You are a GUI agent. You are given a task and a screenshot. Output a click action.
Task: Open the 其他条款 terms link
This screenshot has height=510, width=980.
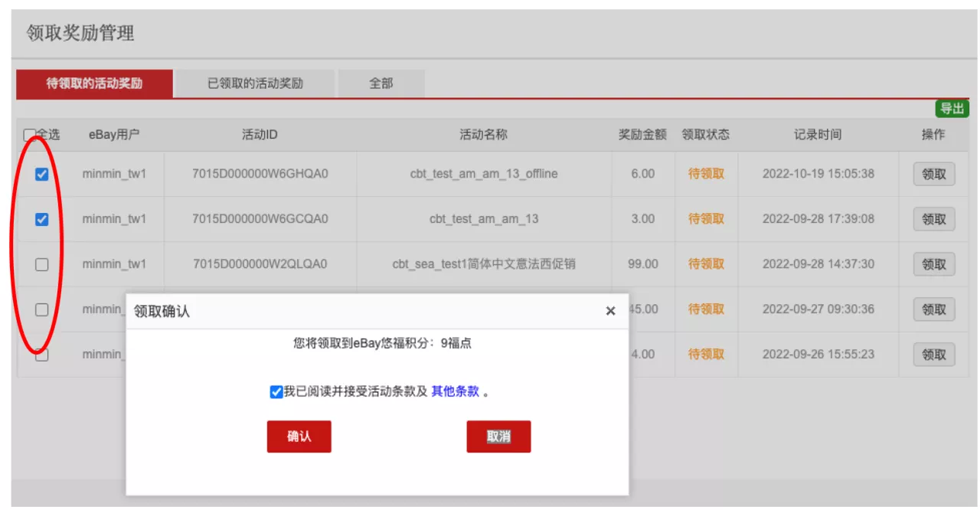coord(455,391)
